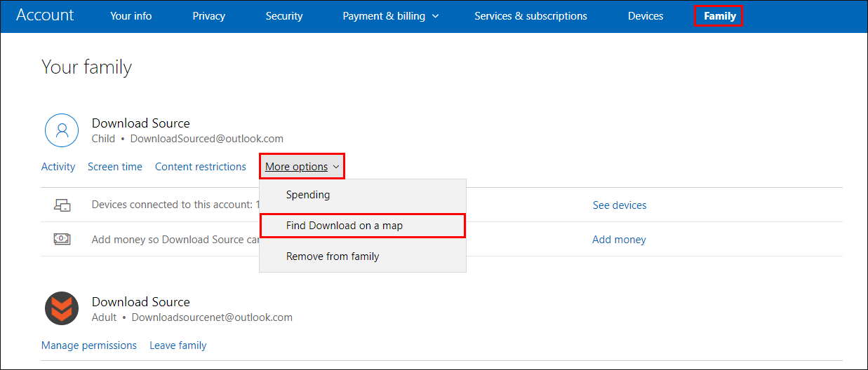Viewport: 868px width, 370px height.
Task: Click the connected devices icon
Action: [62, 205]
